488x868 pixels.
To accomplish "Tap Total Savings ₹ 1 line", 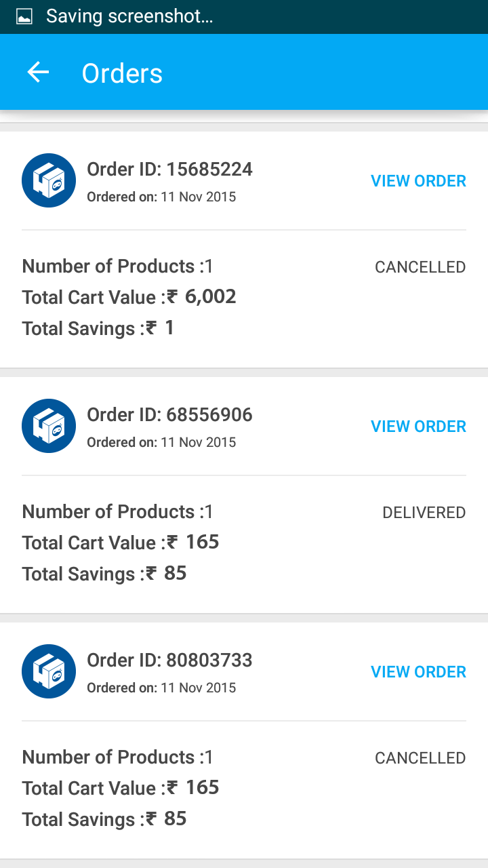I will (x=98, y=328).
